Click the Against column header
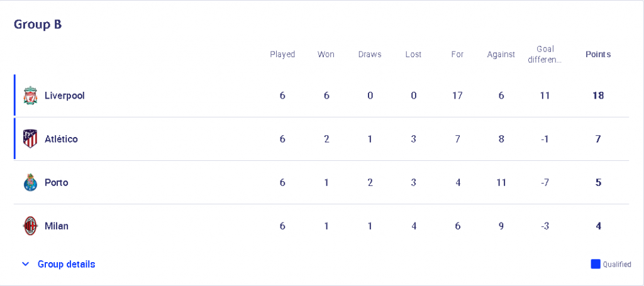 [x=501, y=54]
